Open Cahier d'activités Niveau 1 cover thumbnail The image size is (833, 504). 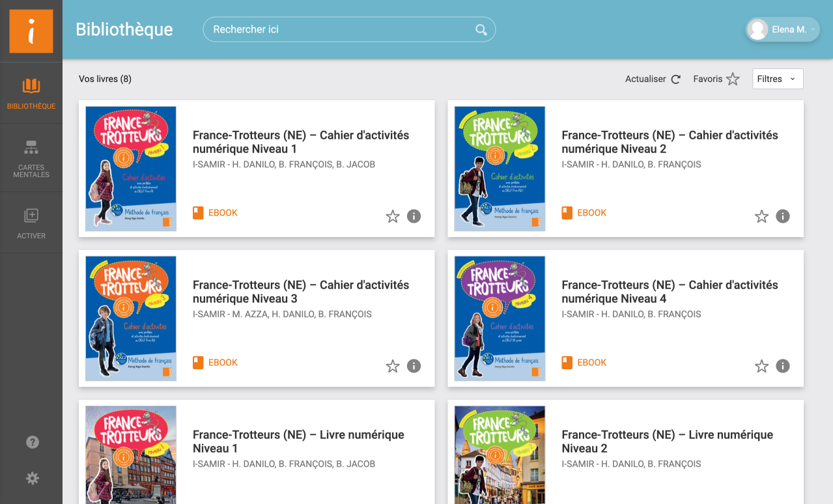click(131, 169)
